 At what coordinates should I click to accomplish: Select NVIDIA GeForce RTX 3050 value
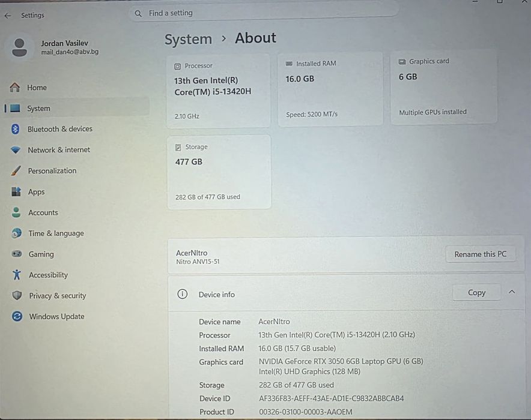click(x=341, y=361)
